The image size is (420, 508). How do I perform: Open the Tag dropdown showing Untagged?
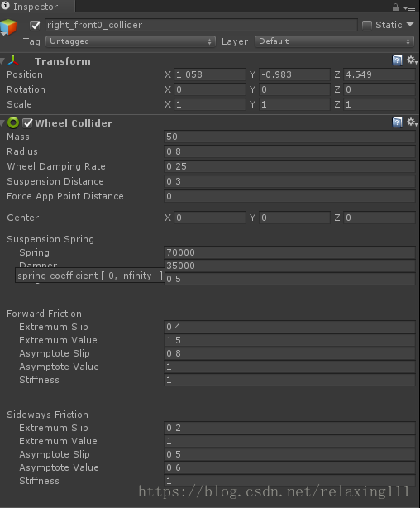[131, 41]
